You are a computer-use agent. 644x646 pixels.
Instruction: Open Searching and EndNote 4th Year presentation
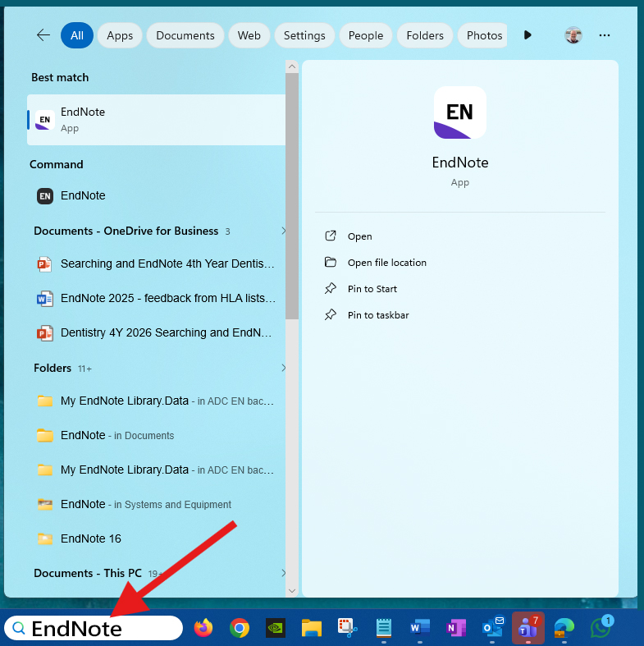pyautogui.click(x=156, y=263)
